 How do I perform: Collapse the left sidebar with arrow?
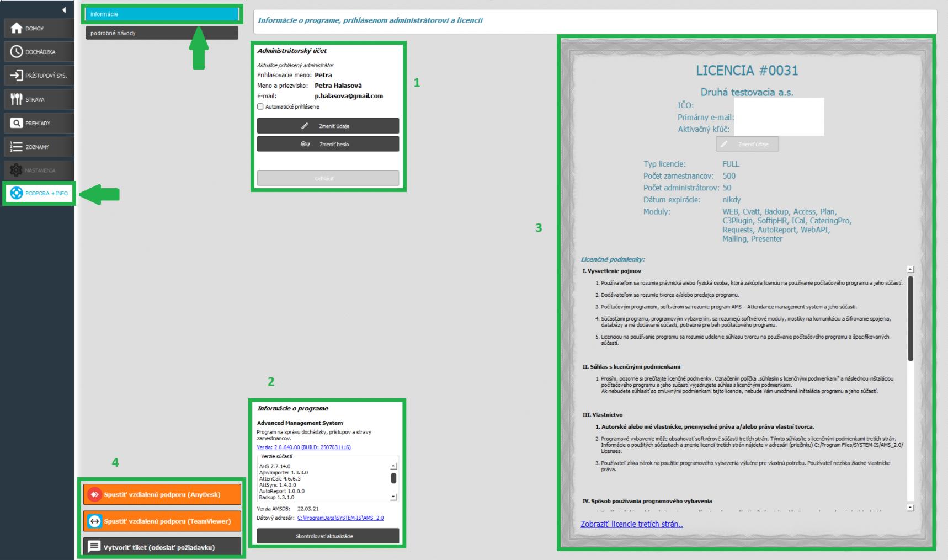[64, 10]
